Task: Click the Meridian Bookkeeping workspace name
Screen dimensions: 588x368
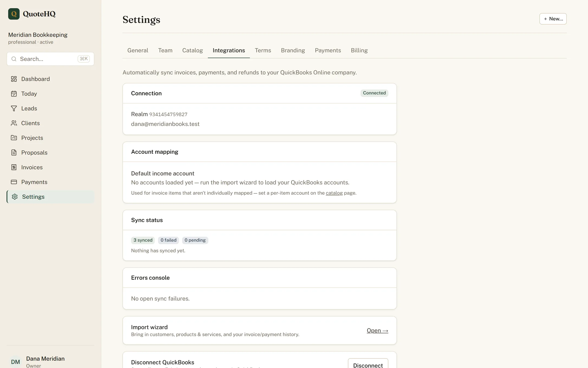Action: (38, 35)
